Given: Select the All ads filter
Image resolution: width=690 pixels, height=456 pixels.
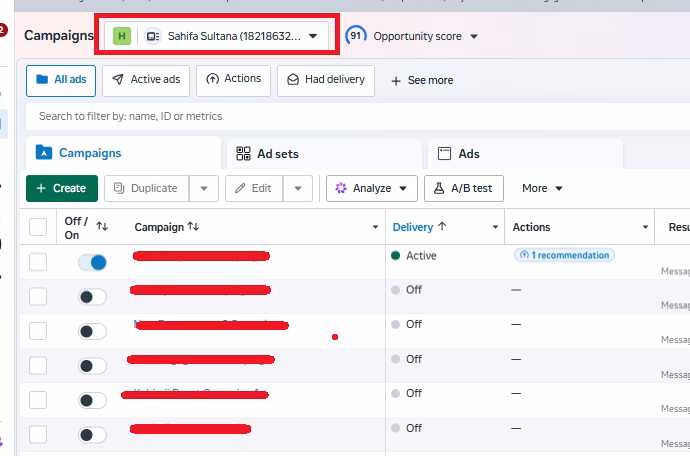Looking at the screenshot, I should click(61, 81).
